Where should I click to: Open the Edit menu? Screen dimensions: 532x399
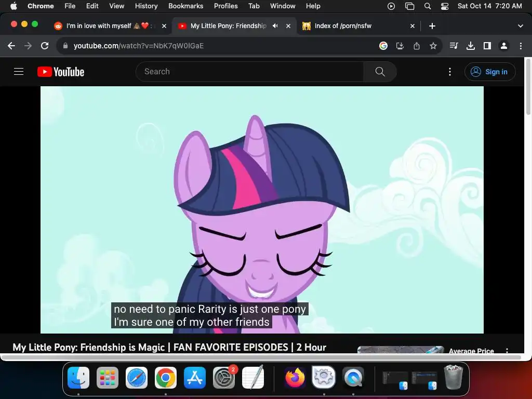[x=92, y=6]
